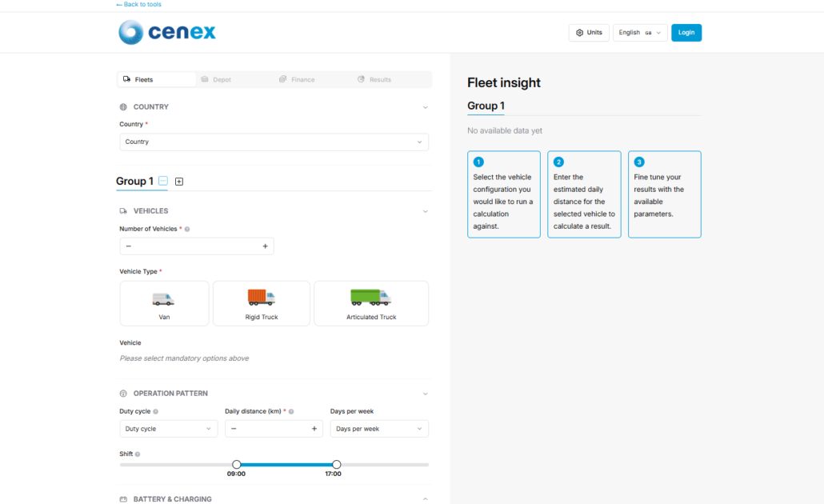This screenshot has width=824, height=504.
Task: Follow the Back to tools link
Action: (138, 4)
